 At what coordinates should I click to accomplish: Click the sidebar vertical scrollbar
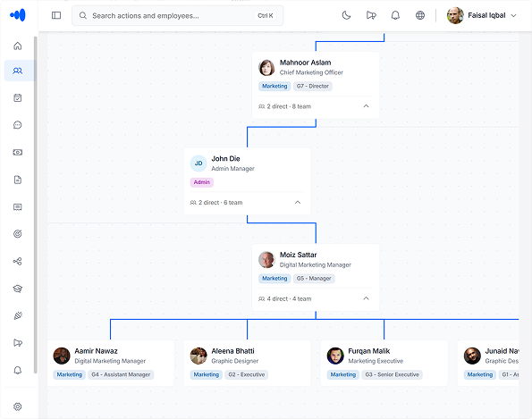pyautogui.click(x=36, y=205)
